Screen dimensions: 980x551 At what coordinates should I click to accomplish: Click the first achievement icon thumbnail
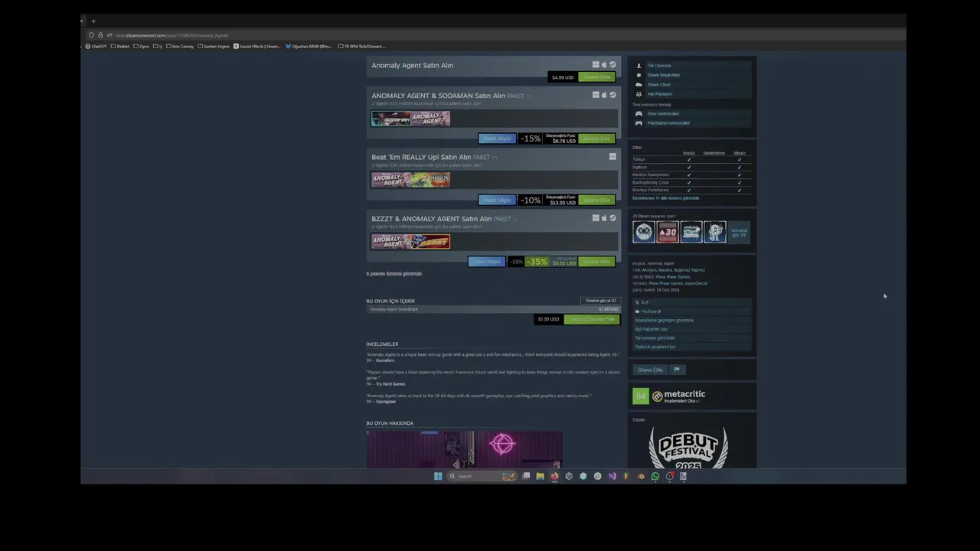[x=644, y=232]
